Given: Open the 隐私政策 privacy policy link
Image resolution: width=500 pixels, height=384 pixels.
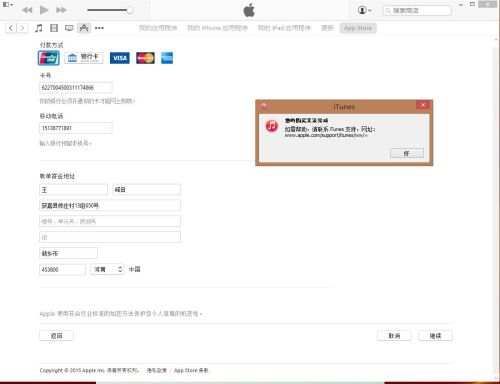Looking at the screenshot, I should coord(157,370).
